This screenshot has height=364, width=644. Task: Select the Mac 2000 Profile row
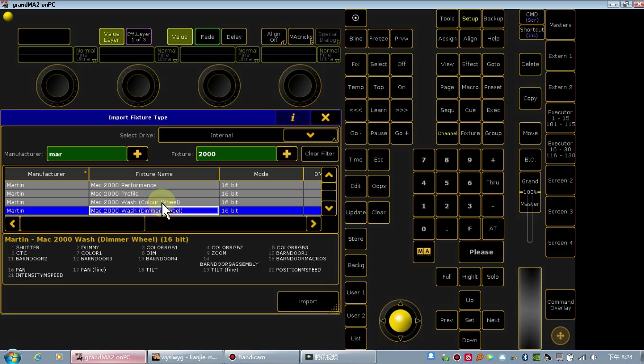coord(163,194)
